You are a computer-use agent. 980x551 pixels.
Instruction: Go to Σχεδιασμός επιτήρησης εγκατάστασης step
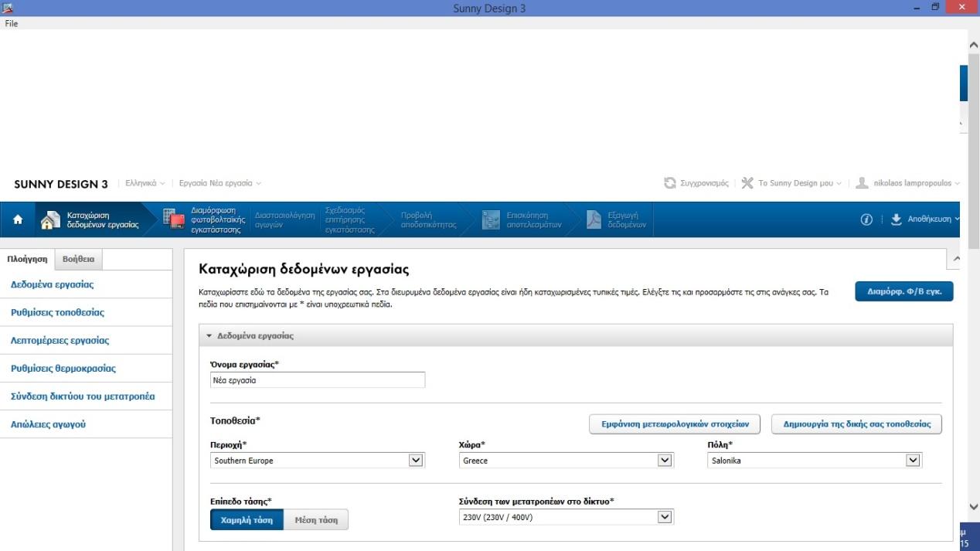[350, 220]
